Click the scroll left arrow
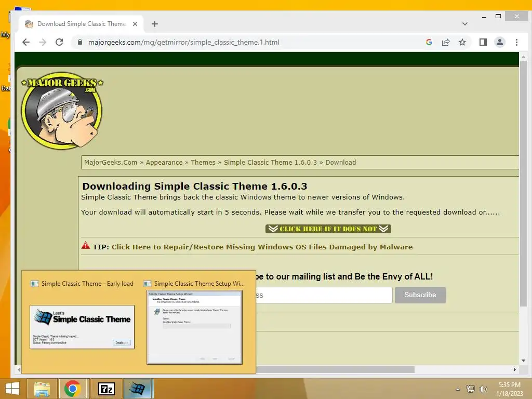The image size is (532, 399). click(x=19, y=369)
